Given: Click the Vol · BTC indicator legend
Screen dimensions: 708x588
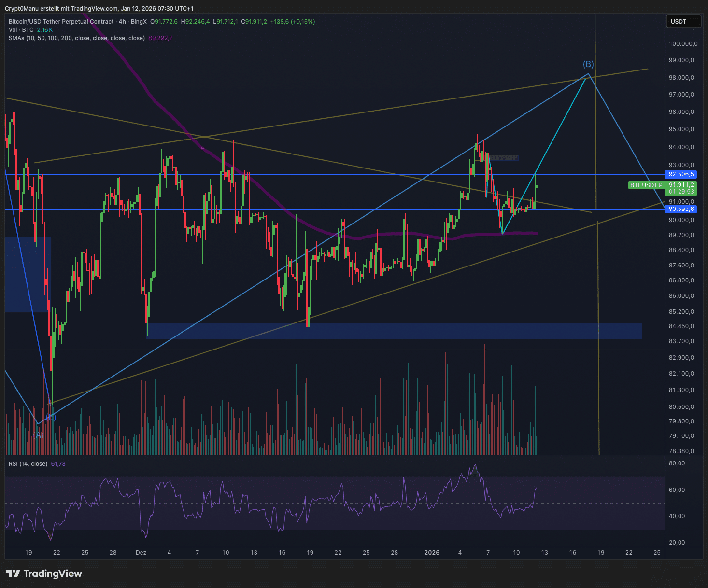Looking at the screenshot, I should pos(21,30).
